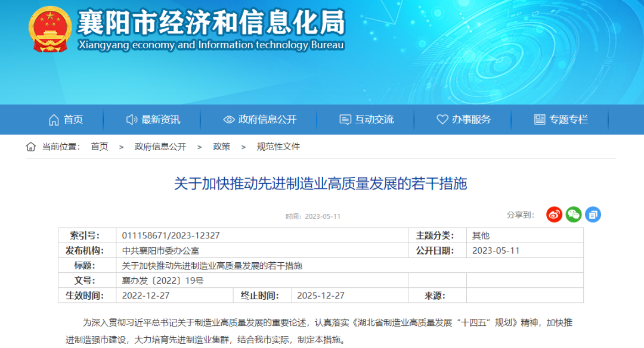644x348 pixels.
Task: Click the 来源 label cell
Action: coord(437,296)
